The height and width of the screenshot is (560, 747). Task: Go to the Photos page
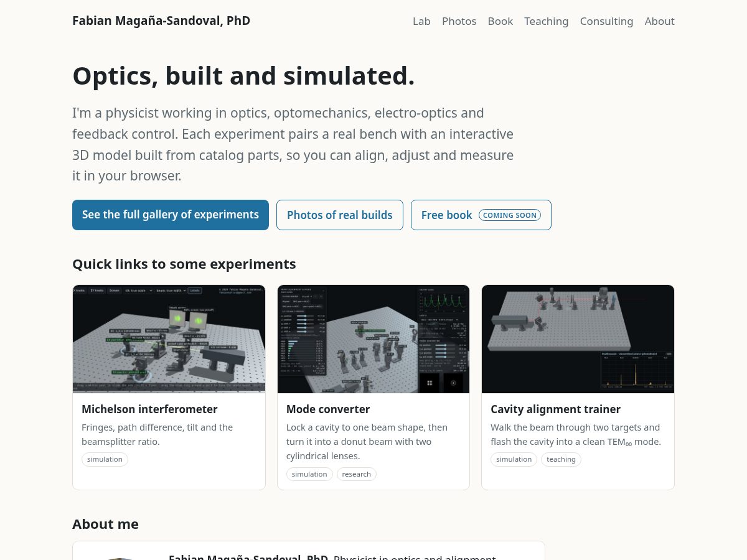[x=459, y=21]
